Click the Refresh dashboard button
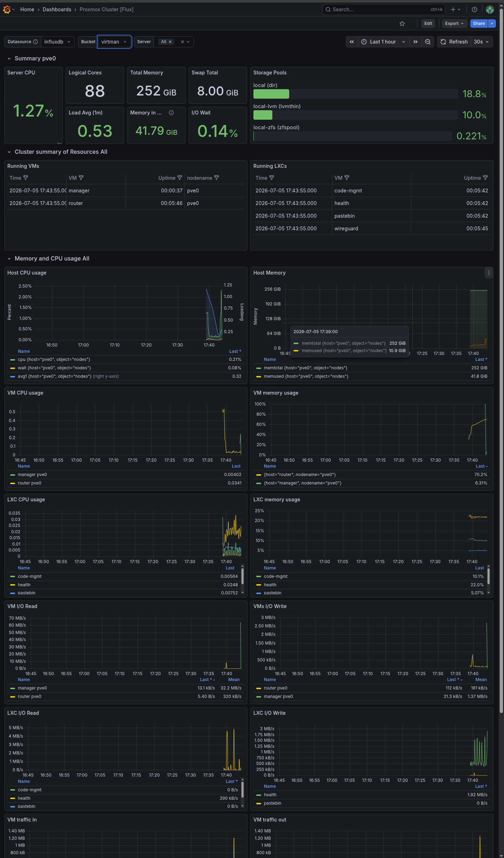This screenshot has width=504, height=858. click(454, 42)
